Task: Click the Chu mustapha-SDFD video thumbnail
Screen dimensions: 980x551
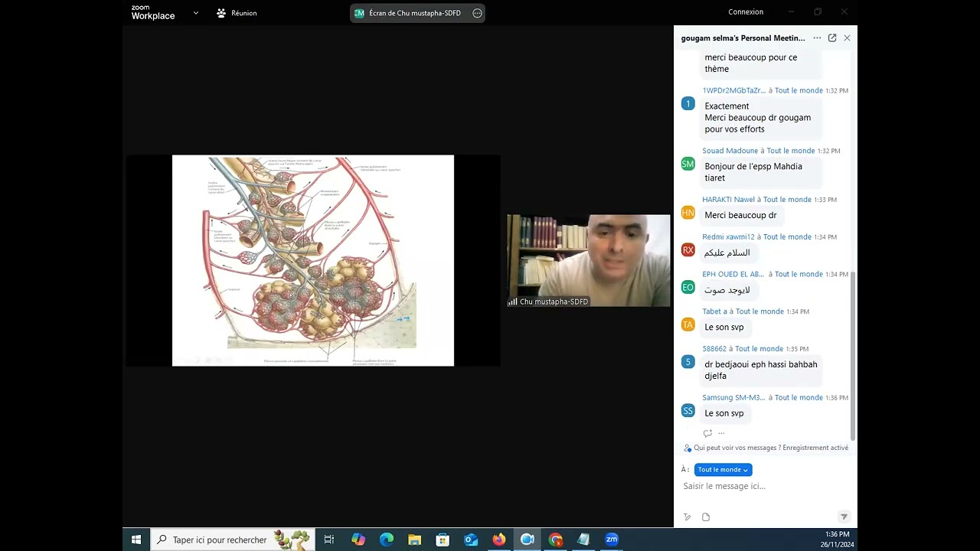Action: 588,260
